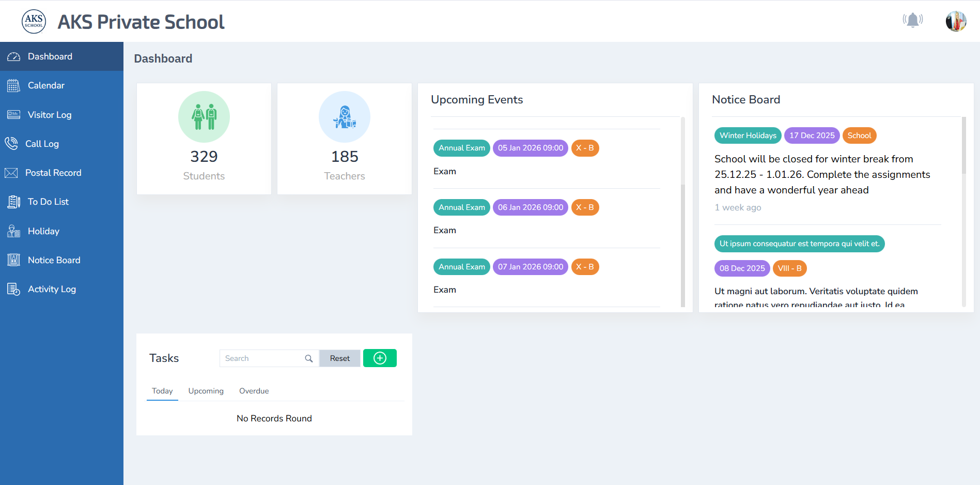Click the Calendar sidebar icon

(13, 86)
